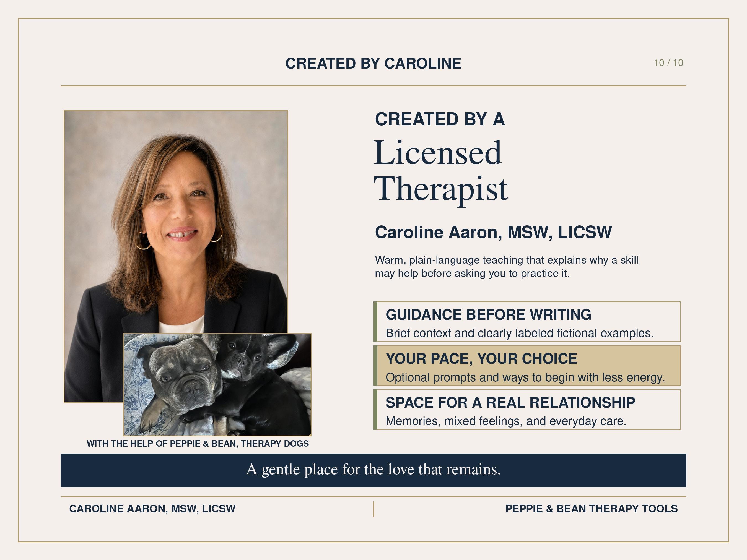The image size is (747, 560).
Task: Select the Guidance Before Writing box
Action: (x=527, y=322)
